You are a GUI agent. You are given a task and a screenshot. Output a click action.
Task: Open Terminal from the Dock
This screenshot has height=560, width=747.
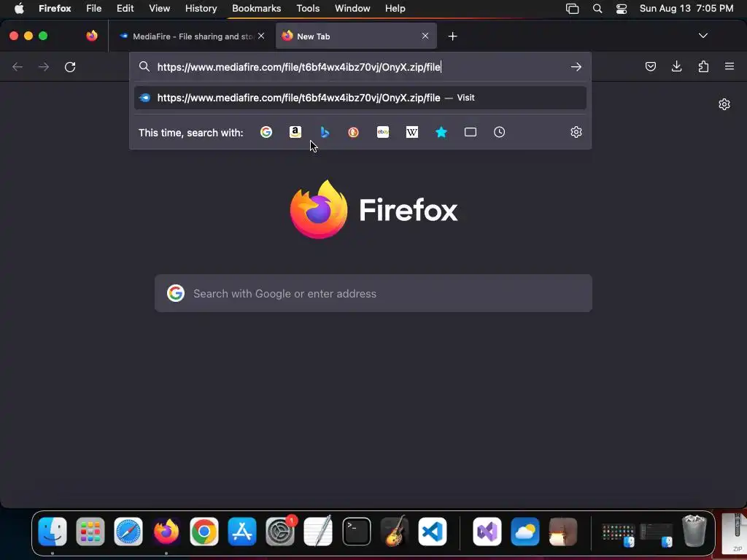(357, 532)
